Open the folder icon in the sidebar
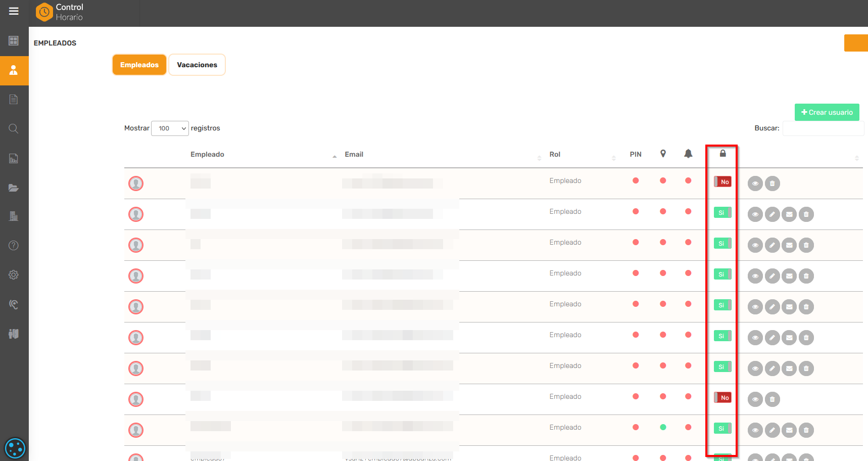This screenshot has height=461, width=868. (14, 188)
